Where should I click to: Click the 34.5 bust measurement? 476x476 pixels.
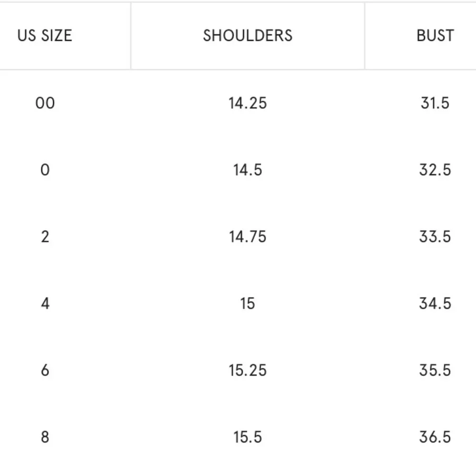(435, 303)
